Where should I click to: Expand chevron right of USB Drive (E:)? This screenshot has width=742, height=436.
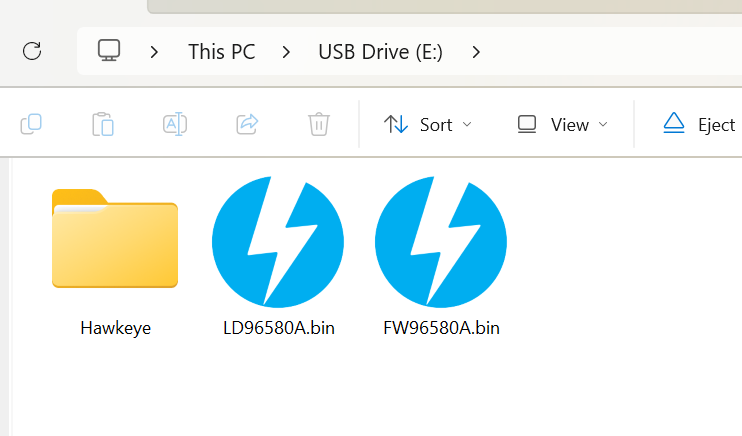coord(476,51)
